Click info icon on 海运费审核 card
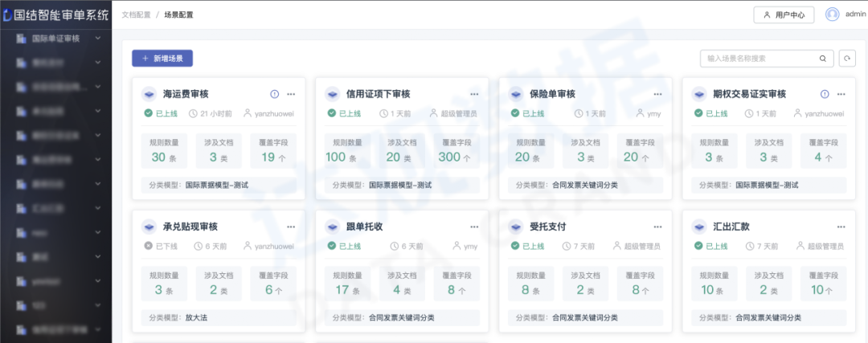This screenshot has height=343, width=868. tap(275, 94)
